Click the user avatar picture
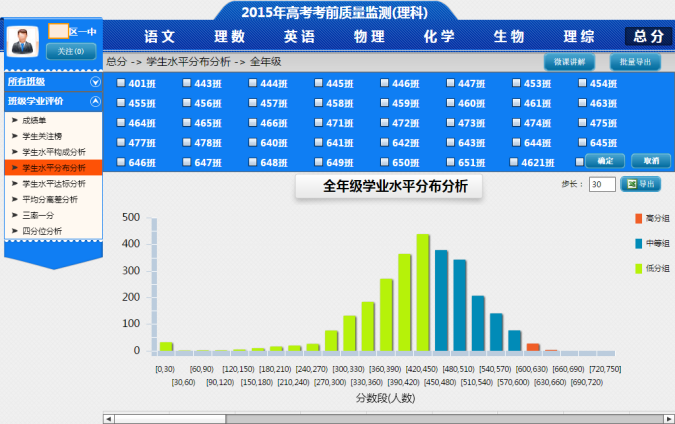 23,41
